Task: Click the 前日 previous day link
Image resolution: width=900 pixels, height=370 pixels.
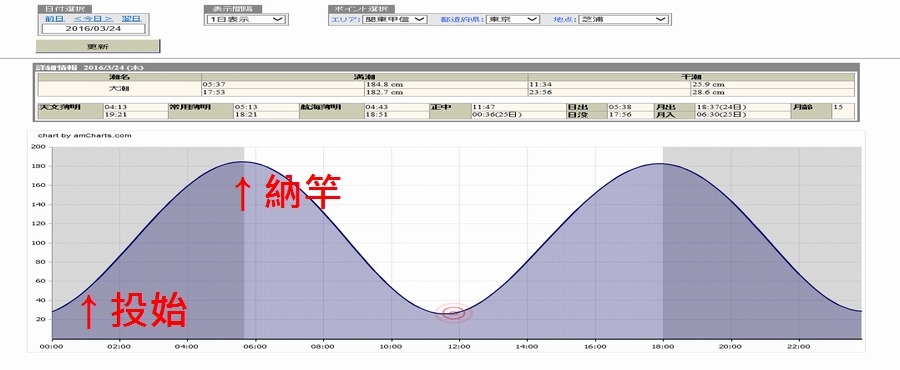Action: [x=51, y=19]
